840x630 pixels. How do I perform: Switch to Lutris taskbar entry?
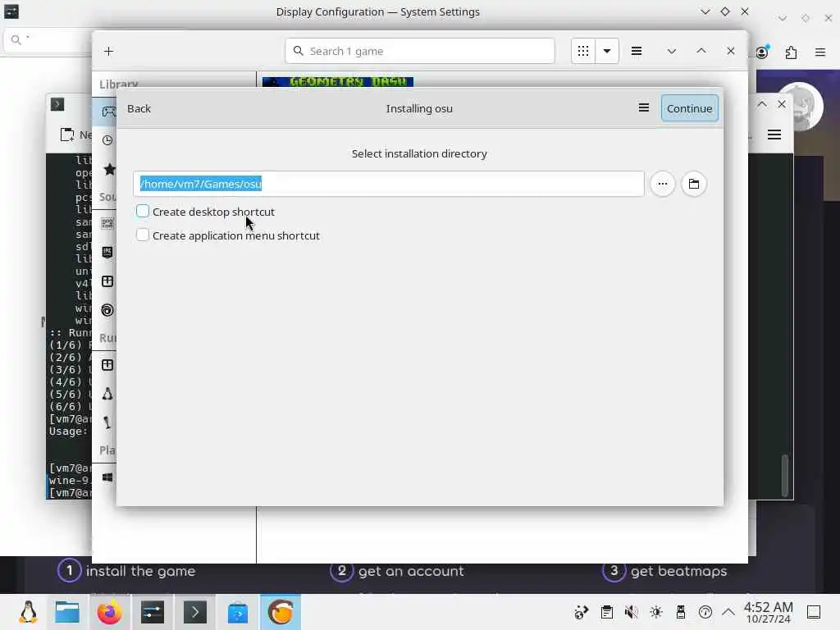click(281, 612)
